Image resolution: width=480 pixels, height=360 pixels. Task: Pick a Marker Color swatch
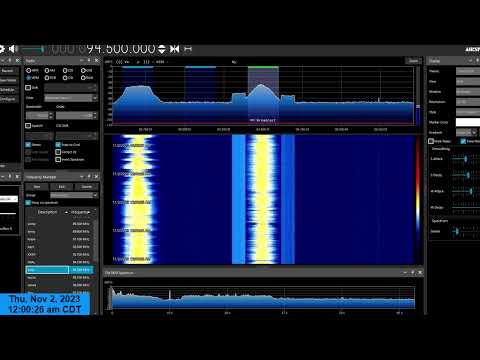tap(468, 122)
